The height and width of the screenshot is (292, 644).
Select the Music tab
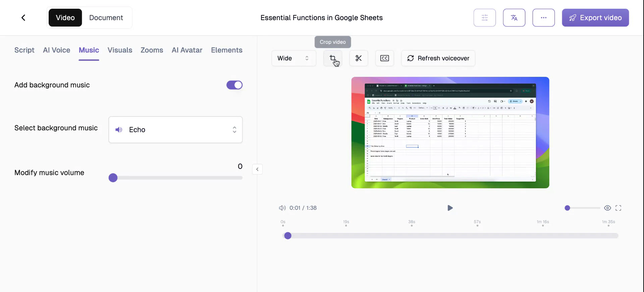(89, 50)
